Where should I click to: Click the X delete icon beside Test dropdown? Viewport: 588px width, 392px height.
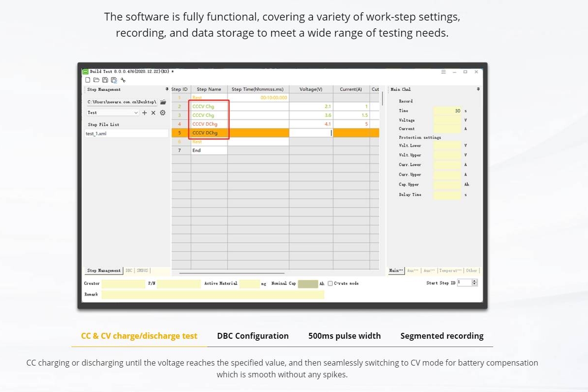[153, 113]
